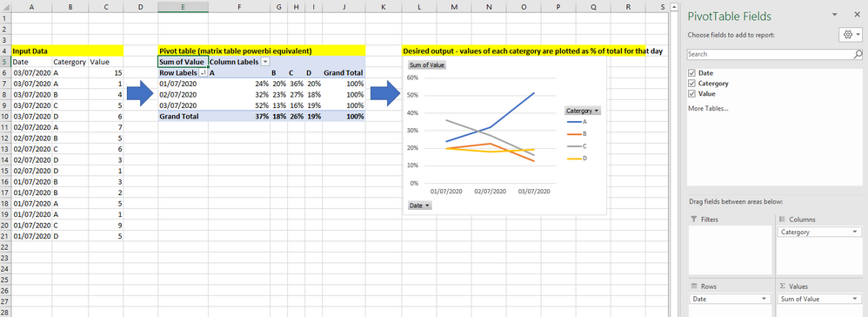Click legend entry B in chart
Screen dimensions: 868x317
(577, 133)
